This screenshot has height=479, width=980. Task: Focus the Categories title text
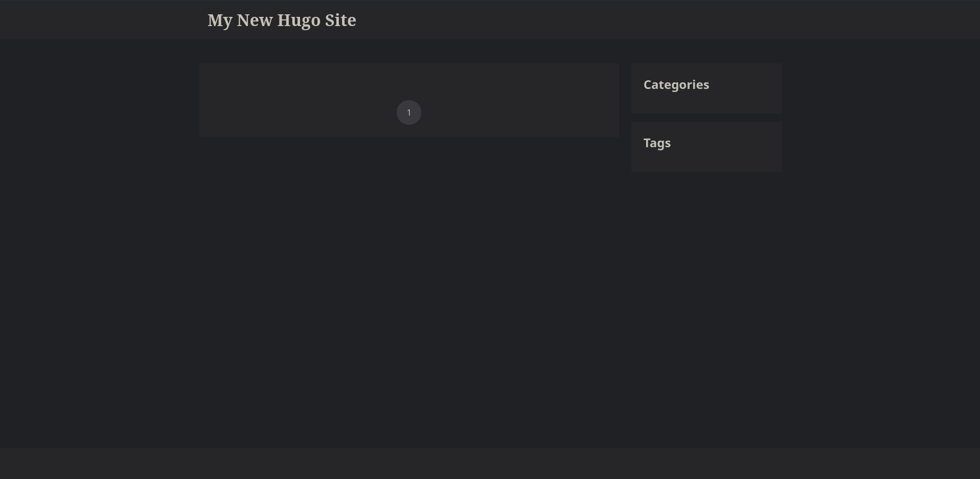pyautogui.click(x=676, y=85)
